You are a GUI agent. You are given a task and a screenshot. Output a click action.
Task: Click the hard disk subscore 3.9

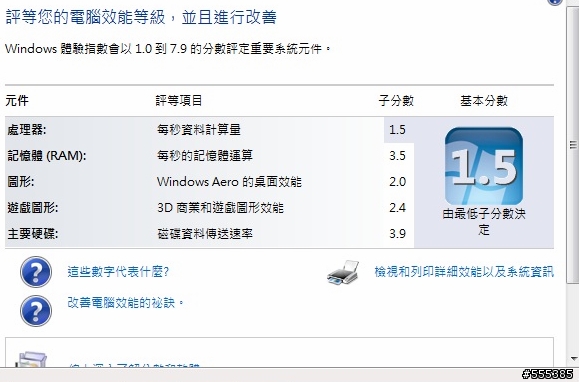(x=397, y=234)
